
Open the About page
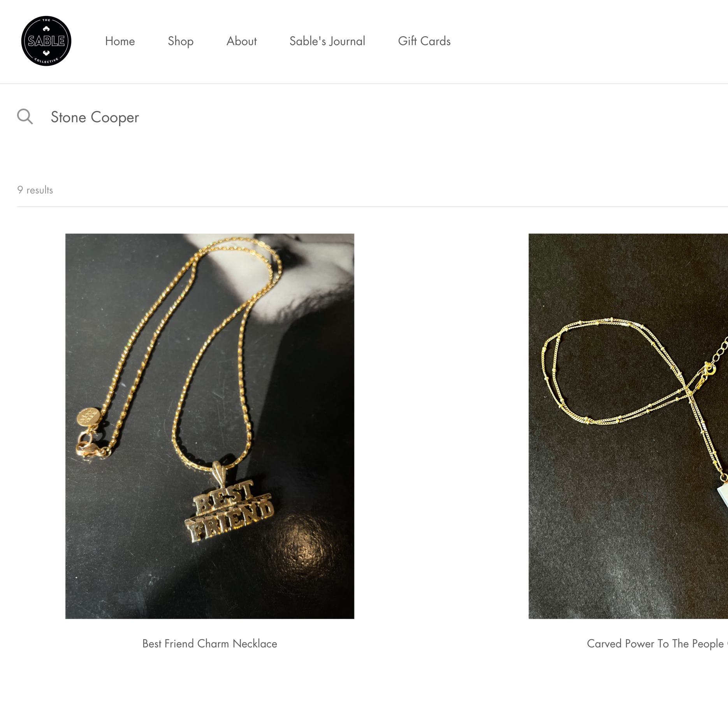coord(241,41)
